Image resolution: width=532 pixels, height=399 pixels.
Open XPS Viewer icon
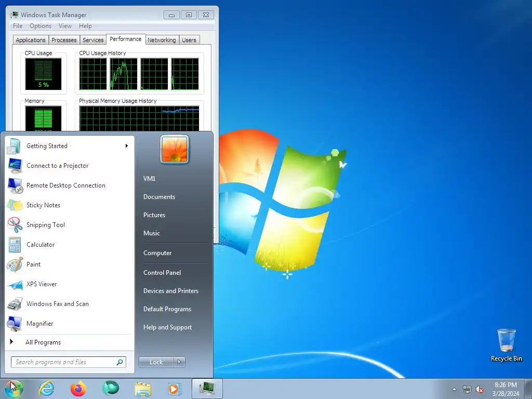14,284
